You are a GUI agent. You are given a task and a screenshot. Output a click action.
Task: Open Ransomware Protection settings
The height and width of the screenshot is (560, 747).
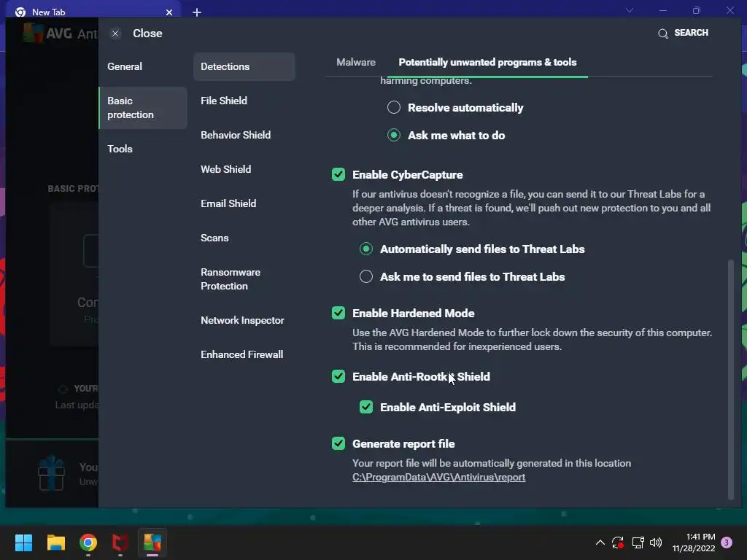pos(231,279)
